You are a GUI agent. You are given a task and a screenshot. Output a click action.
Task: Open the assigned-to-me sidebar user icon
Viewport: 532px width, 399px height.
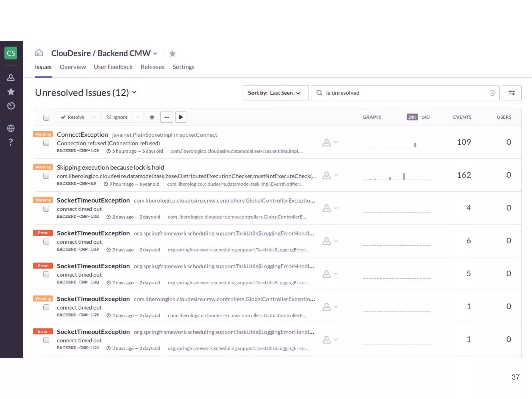tap(11, 77)
